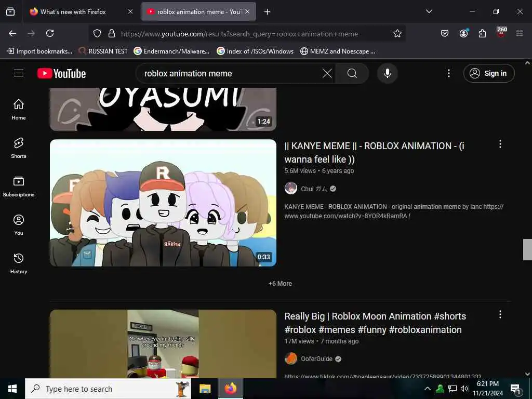Open action menu for KANYE MEME video
Screen dimensions: 532x399
[500, 144]
